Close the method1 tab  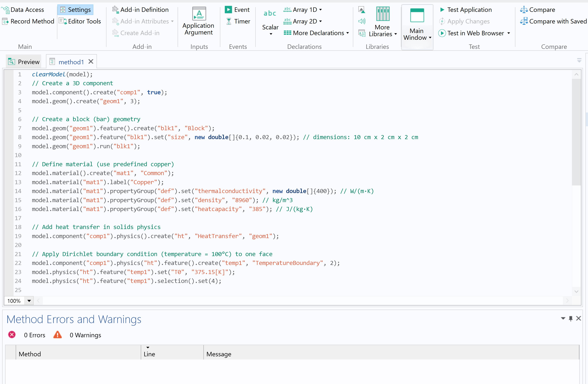[x=91, y=62]
